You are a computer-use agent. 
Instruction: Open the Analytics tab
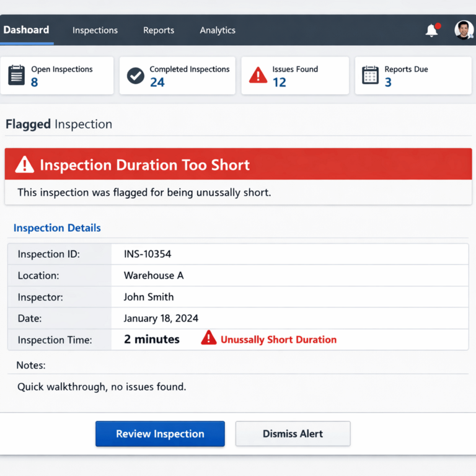click(218, 30)
